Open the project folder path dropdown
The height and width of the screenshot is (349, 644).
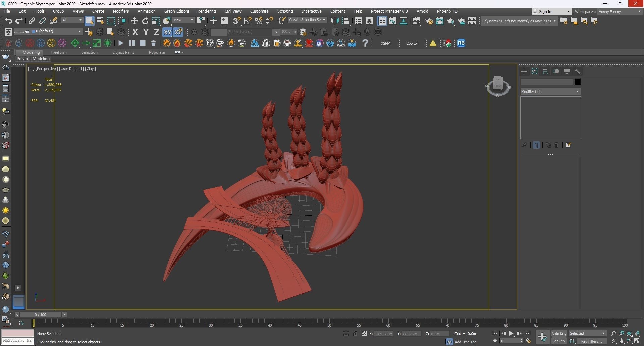(519, 21)
